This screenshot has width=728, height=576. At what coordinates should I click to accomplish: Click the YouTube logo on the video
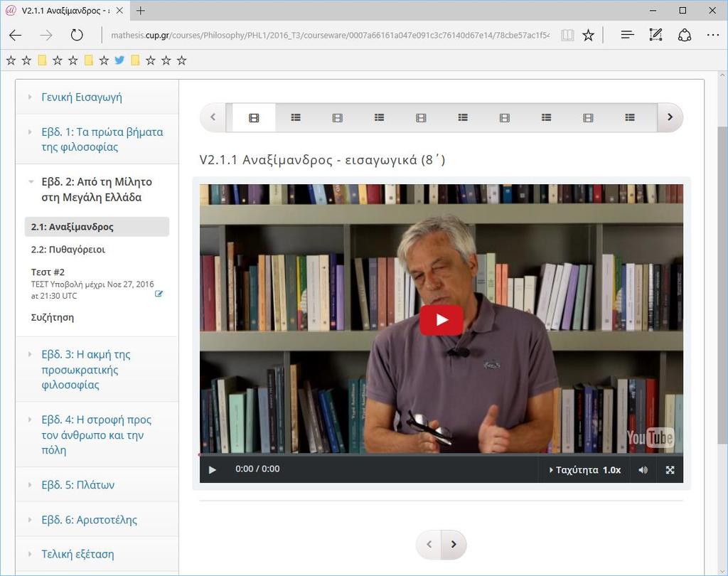[x=650, y=437]
